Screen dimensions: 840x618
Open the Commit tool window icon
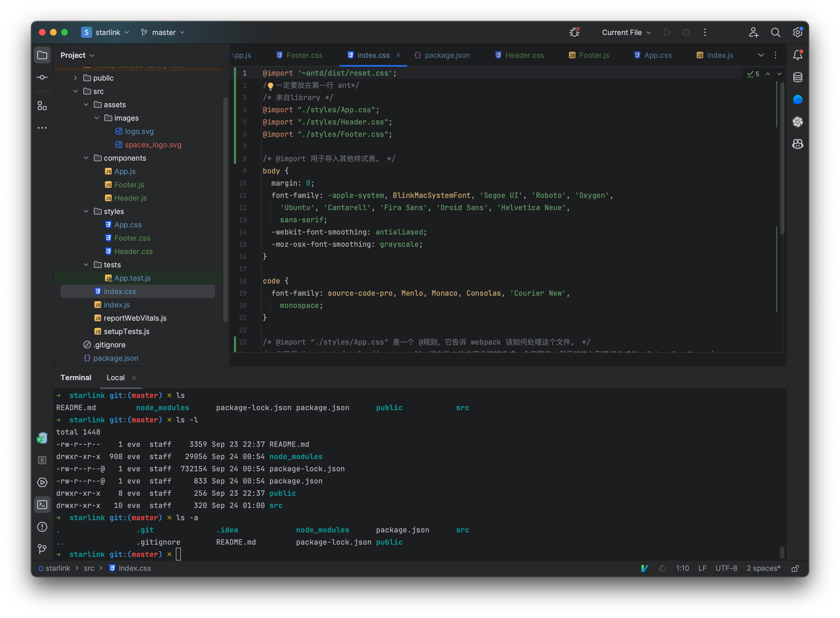42,77
